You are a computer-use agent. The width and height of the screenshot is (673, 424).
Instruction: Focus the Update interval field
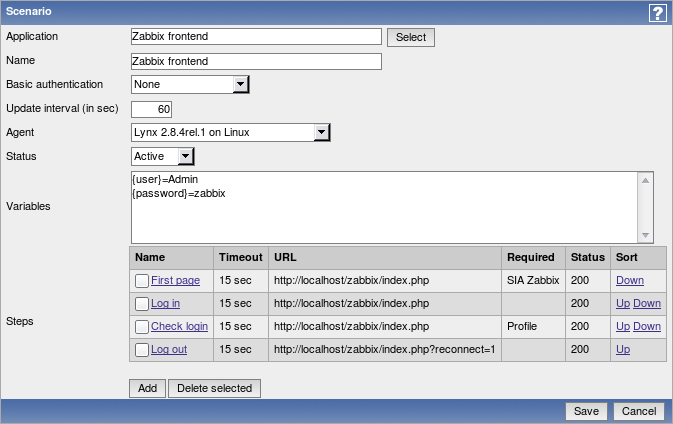151,109
